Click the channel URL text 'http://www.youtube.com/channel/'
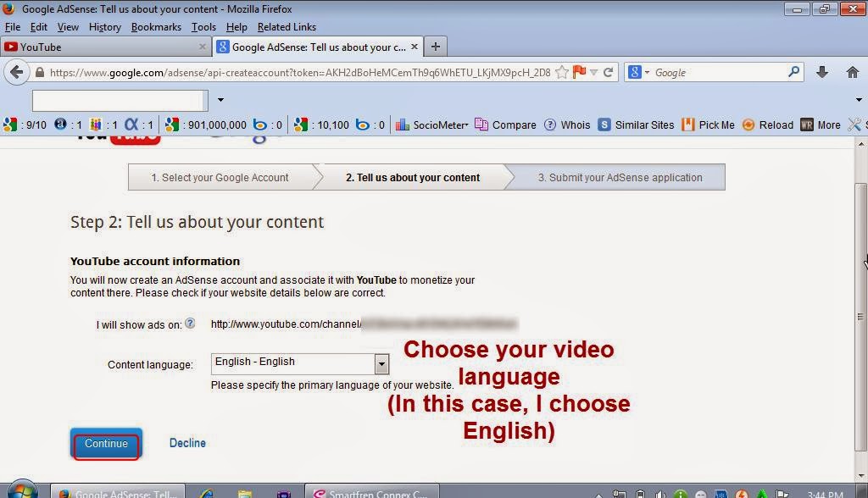The width and height of the screenshot is (868, 498). coord(286,324)
